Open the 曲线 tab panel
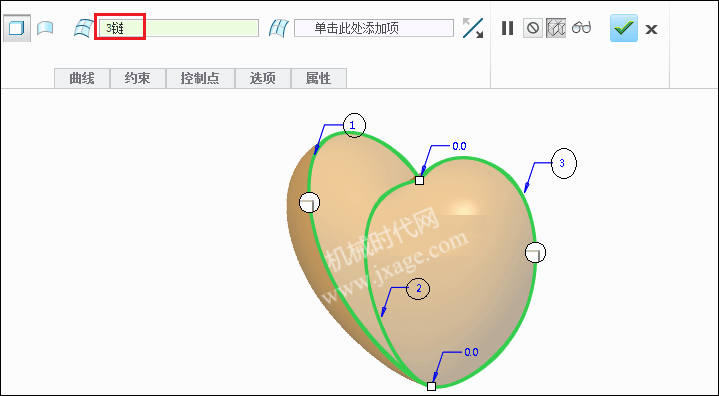The image size is (719, 396). [82, 78]
